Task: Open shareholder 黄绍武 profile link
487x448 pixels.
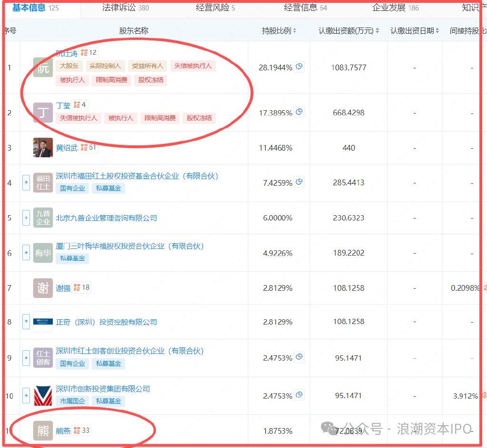Action: (67, 148)
